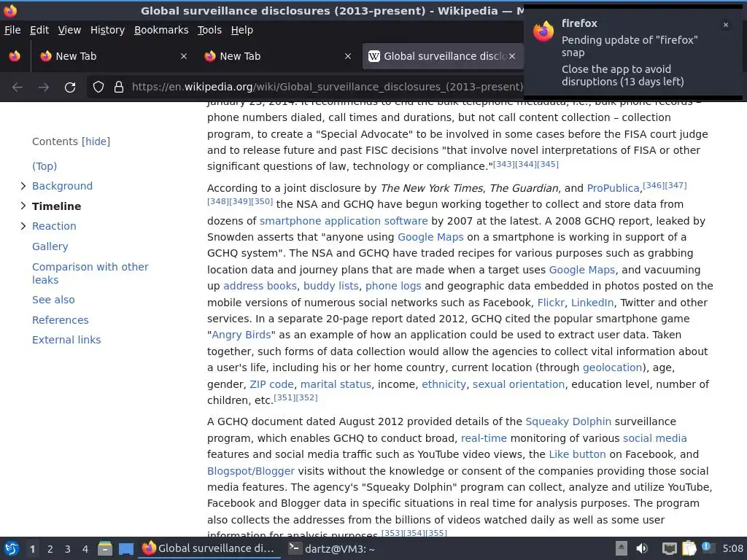
Task: Click the Wikipedia URL address bar
Action: click(x=328, y=87)
